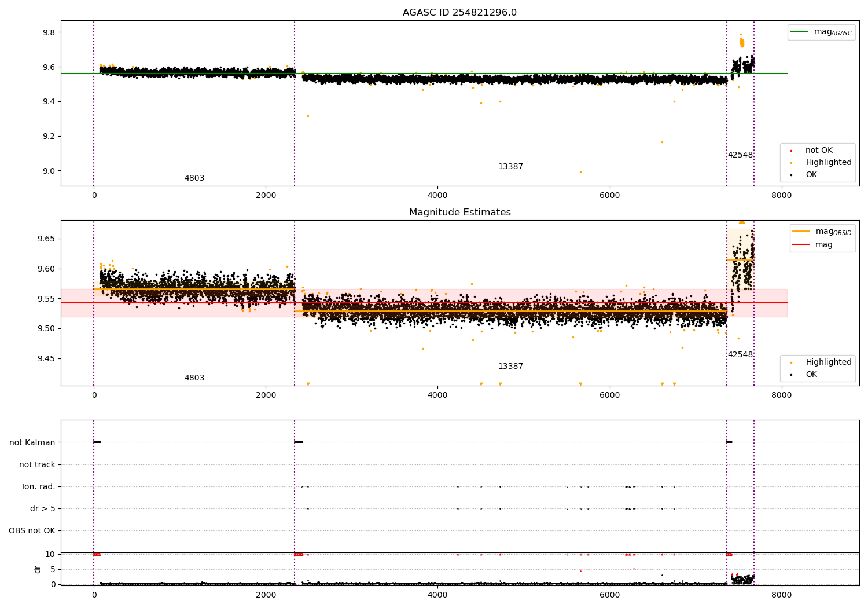Select the green mag AGASC legend line
Image resolution: width=868 pixels, height=608 pixels.
coord(800,32)
